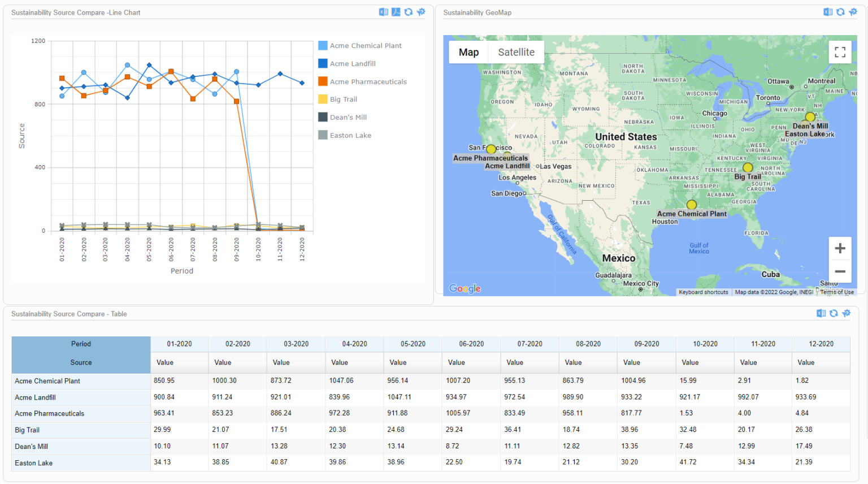Screen dimensions: 868x484
Task: Select the Map view tab
Action: coord(468,51)
